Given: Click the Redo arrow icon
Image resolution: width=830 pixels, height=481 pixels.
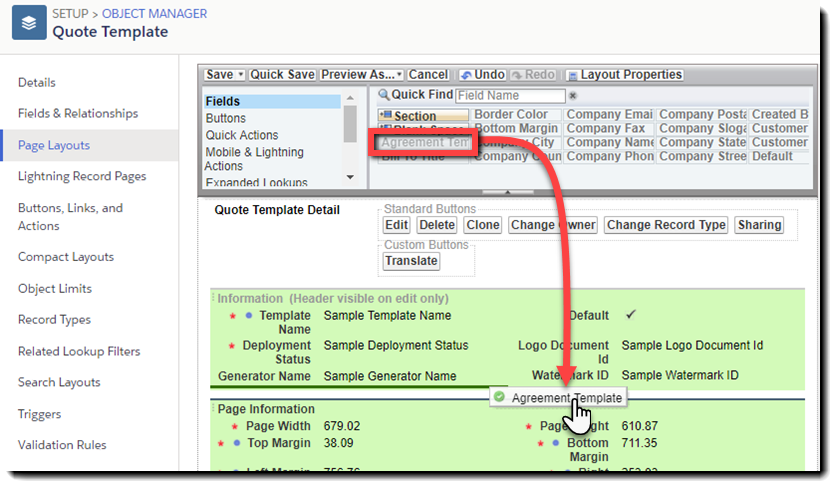Looking at the screenshot, I should (x=517, y=75).
